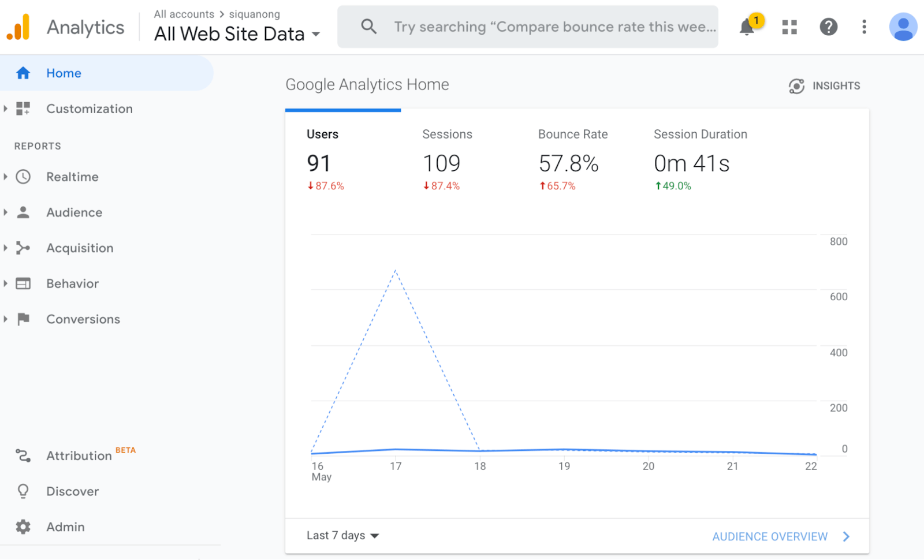Expand the Conversions reports arrow
The height and width of the screenshot is (560, 924).
point(5,319)
